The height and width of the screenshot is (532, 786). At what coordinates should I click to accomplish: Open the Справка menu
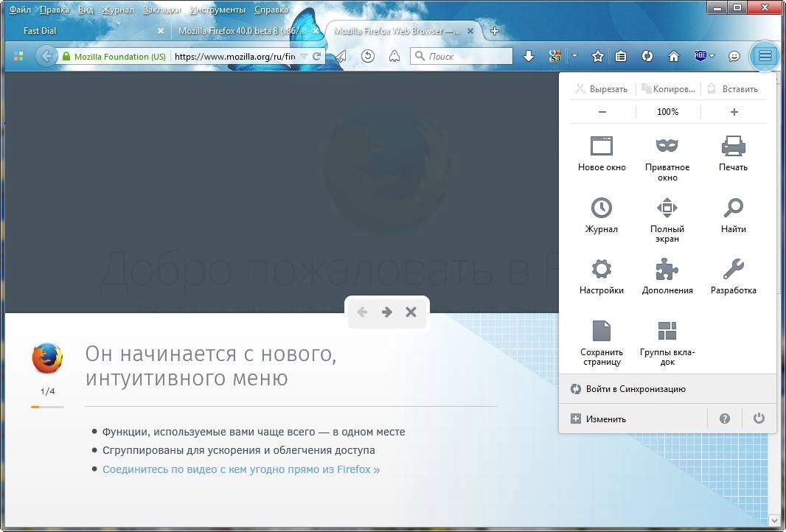(x=271, y=10)
